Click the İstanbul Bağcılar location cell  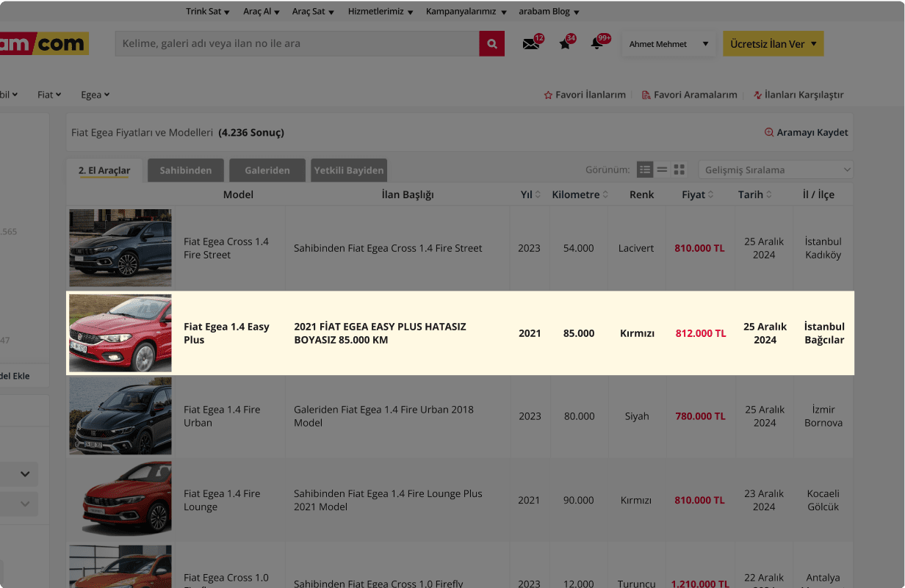[824, 333]
